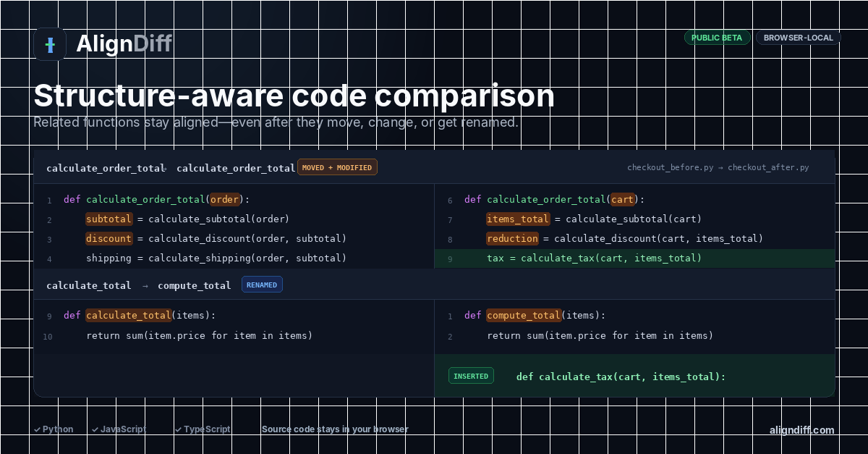868x454 pixels.
Task: Click the check icon beside JavaScript
Action: coord(95,429)
